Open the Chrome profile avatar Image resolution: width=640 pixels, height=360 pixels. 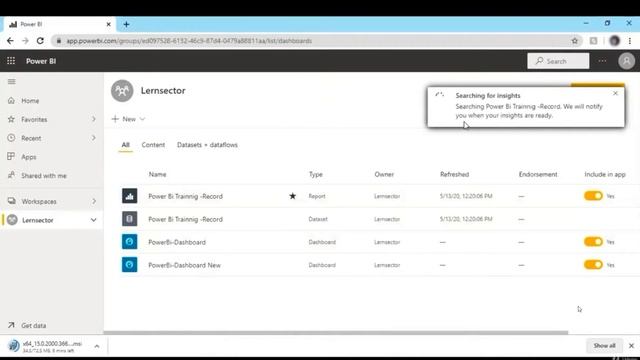(614, 40)
